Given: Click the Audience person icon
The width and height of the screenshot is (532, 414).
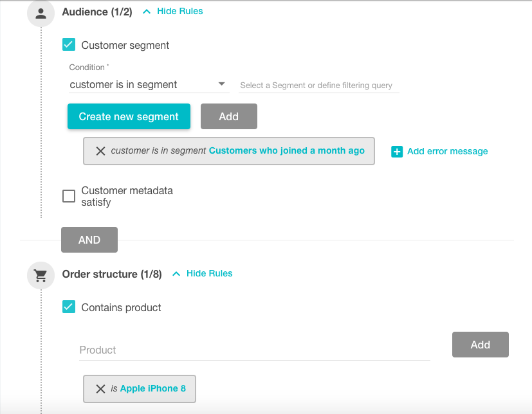Looking at the screenshot, I should [41, 14].
